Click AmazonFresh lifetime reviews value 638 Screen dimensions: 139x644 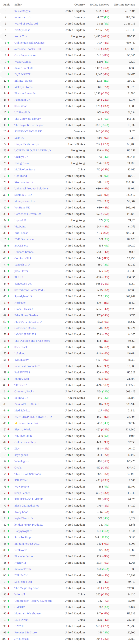(133, 569)
